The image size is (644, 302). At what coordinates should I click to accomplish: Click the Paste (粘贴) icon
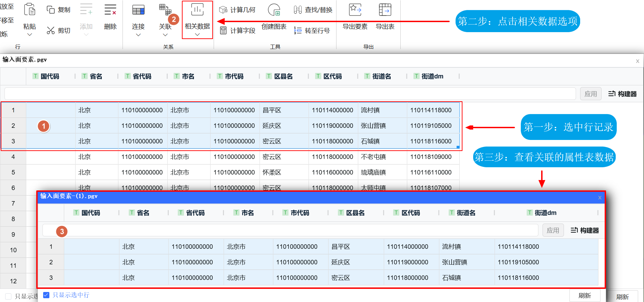(30, 10)
